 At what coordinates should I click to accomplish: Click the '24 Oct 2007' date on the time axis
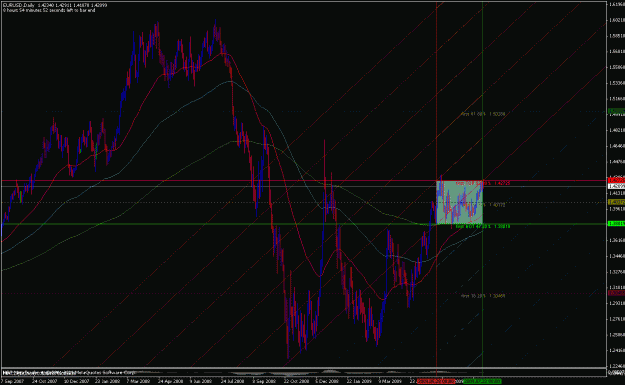pyautogui.click(x=45, y=381)
